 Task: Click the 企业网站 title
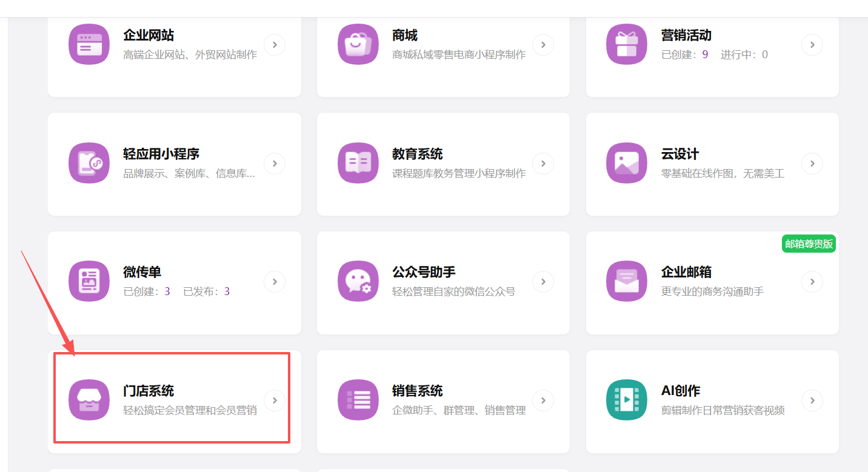149,35
